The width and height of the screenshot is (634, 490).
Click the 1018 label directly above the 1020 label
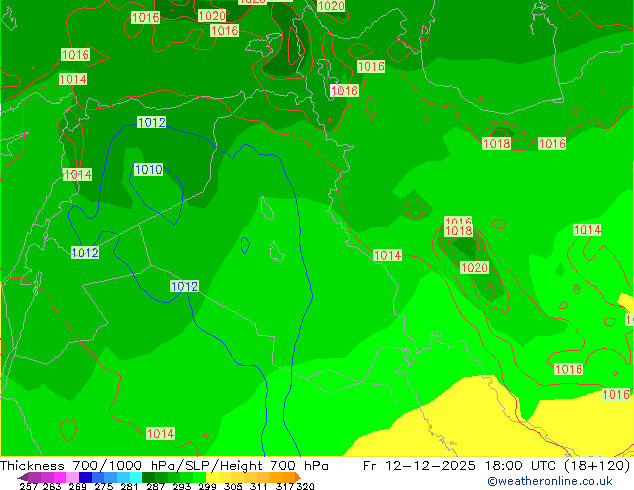[458, 230]
